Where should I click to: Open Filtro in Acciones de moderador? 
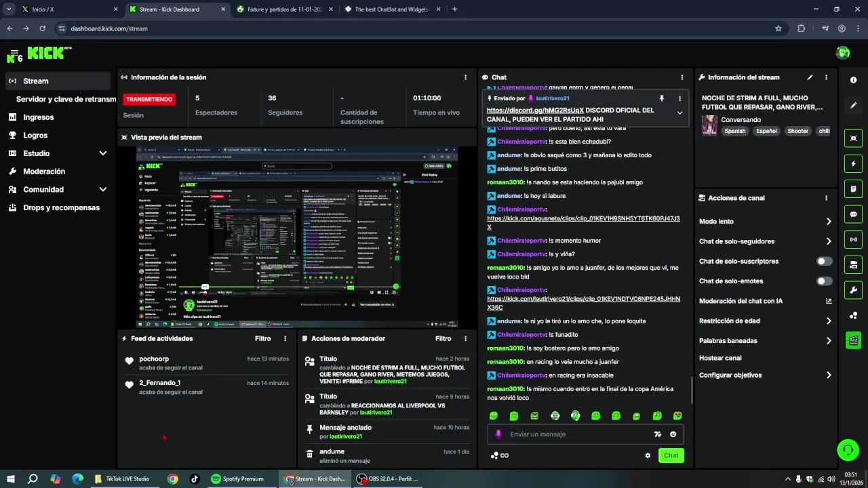443,338
